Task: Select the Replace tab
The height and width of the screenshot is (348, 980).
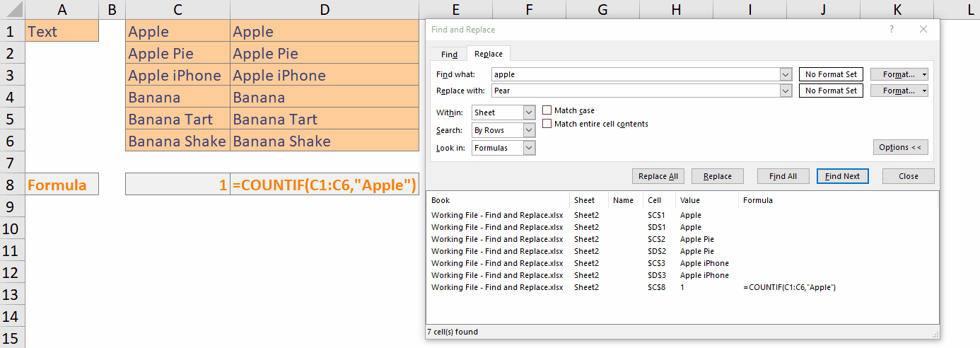Action: coord(489,54)
